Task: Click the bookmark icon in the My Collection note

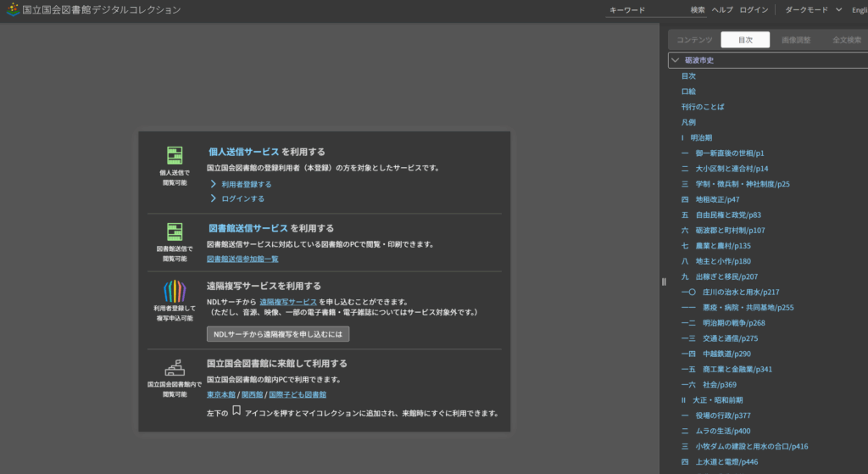Action: (x=236, y=411)
